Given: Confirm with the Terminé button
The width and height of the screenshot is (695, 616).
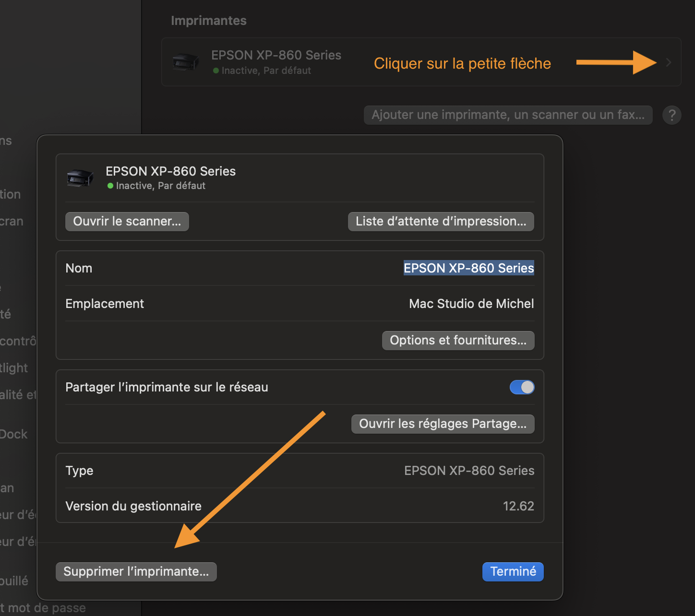Looking at the screenshot, I should (513, 572).
